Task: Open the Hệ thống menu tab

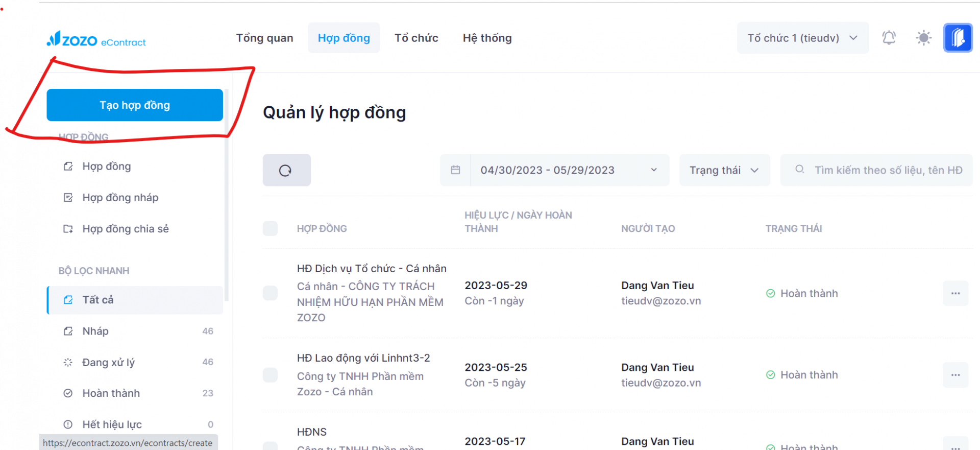Action: (x=487, y=38)
